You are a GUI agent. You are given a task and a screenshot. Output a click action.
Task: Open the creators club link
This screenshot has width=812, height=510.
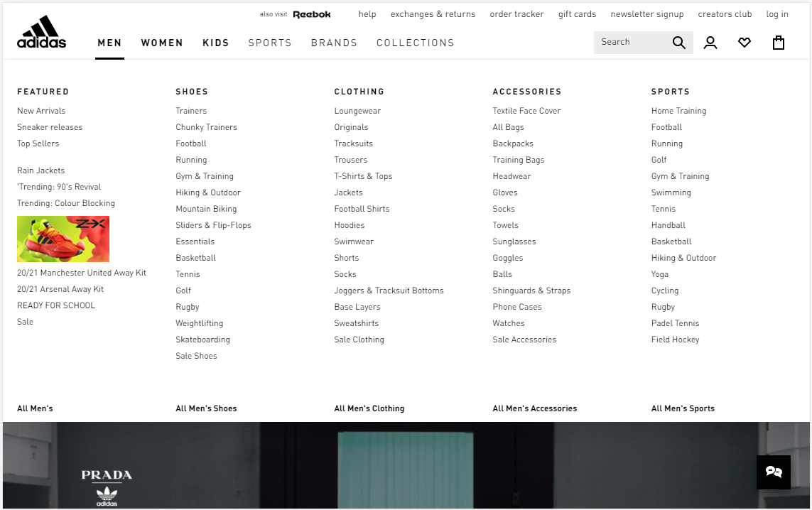coord(725,14)
